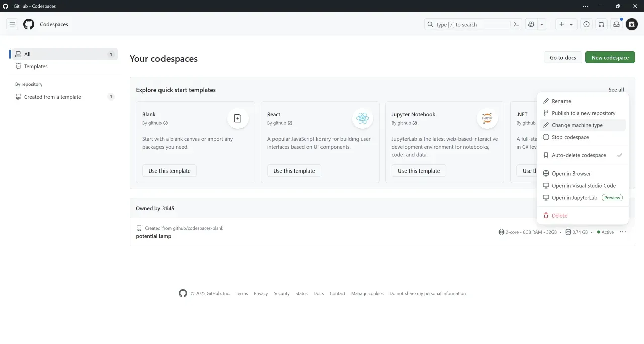
Task: Click the footer GitHub logo
Action: tap(183, 293)
